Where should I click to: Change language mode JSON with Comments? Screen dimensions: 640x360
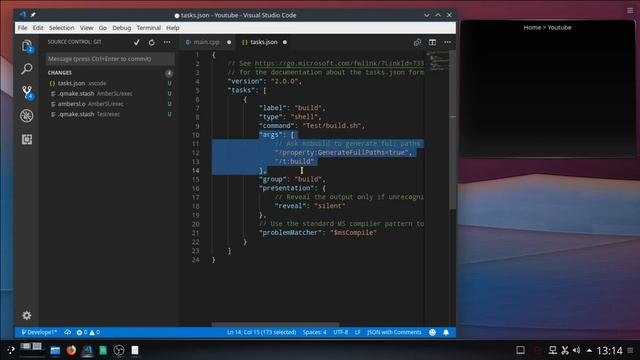click(x=394, y=332)
